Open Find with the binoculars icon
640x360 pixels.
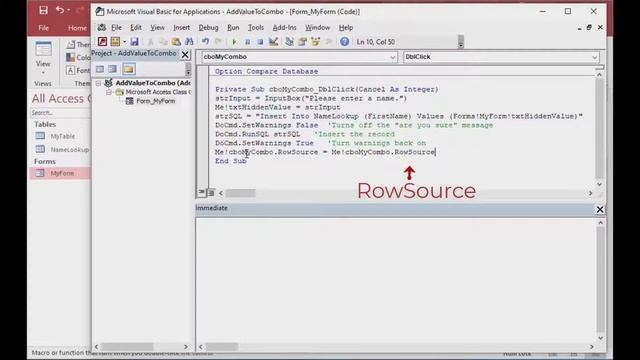[189, 42]
